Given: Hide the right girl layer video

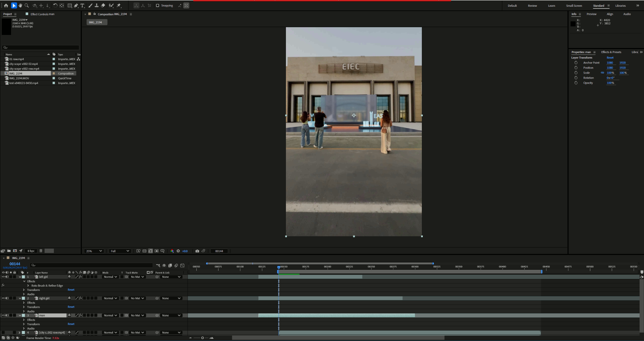Looking at the screenshot, I should tap(3, 298).
